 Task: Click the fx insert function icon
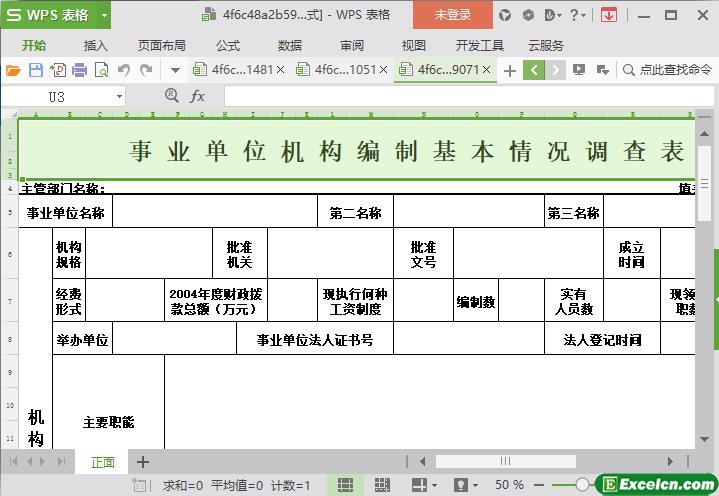pyautogui.click(x=198, y=96)
